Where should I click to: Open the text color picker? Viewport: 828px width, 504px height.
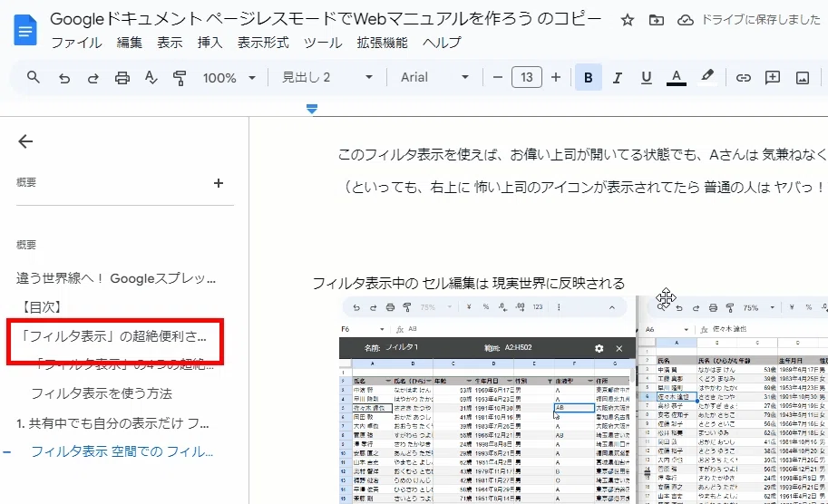click(676, 78)
